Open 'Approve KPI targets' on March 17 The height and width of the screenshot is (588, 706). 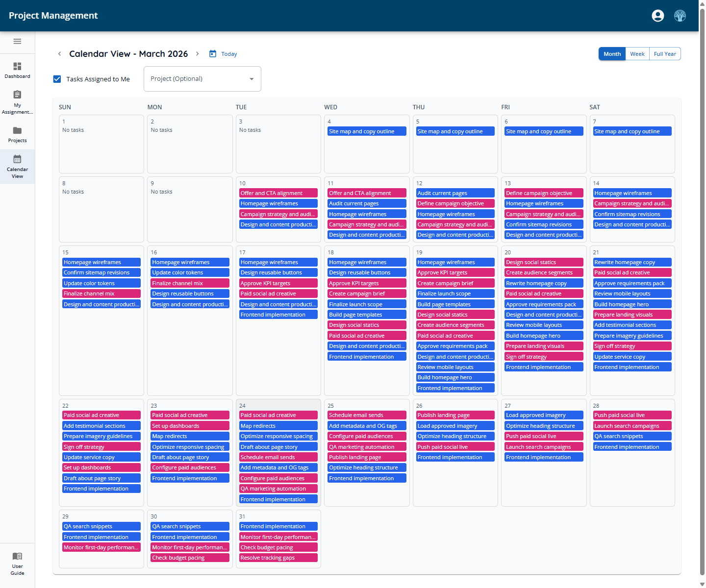pyautogui.click(x=278, y=283)
